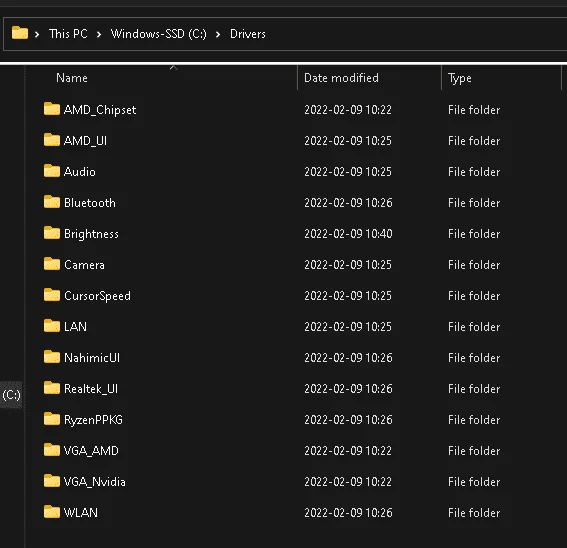Click the File folder type of AMD_Chipset
The image size is (567, 548).
tap(474, 110)
